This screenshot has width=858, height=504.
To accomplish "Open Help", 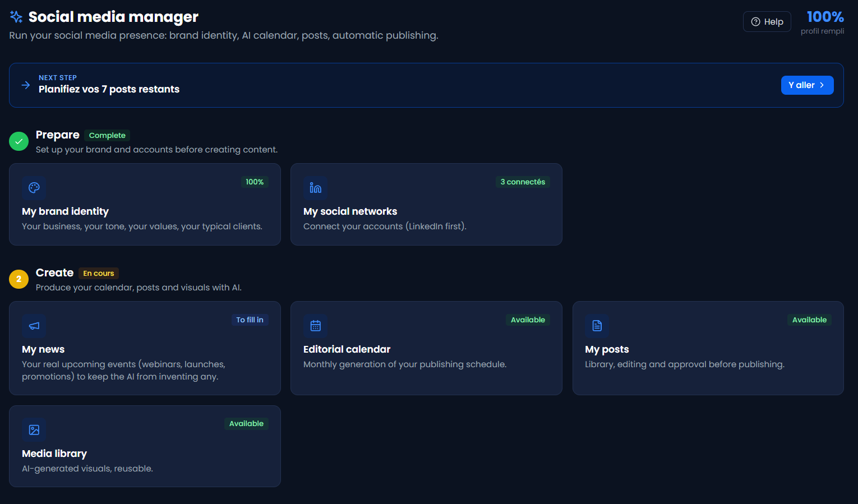I will [x=767, y=22].
